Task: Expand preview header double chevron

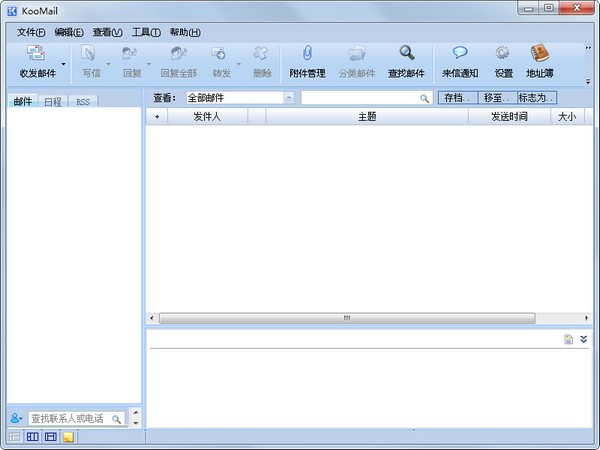Action: tap(584, 340)
